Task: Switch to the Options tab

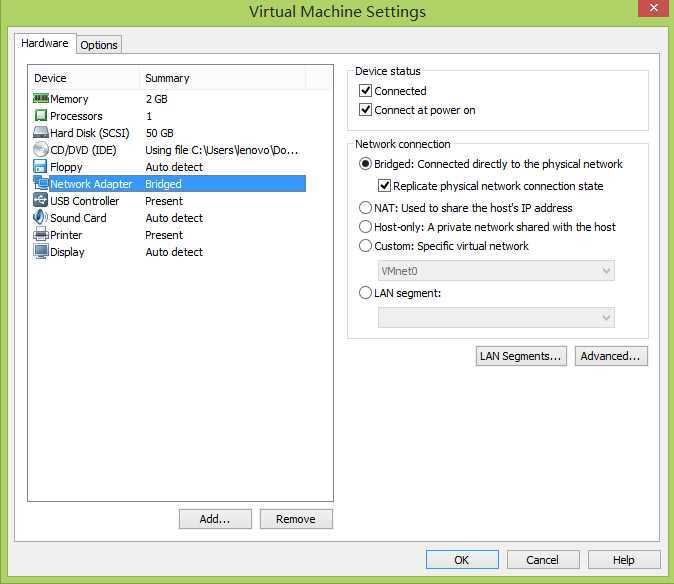Action: point(99,45)
